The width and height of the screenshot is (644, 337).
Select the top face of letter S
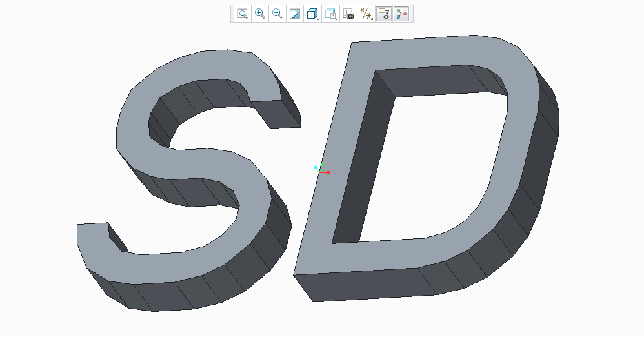click(194, 161)
